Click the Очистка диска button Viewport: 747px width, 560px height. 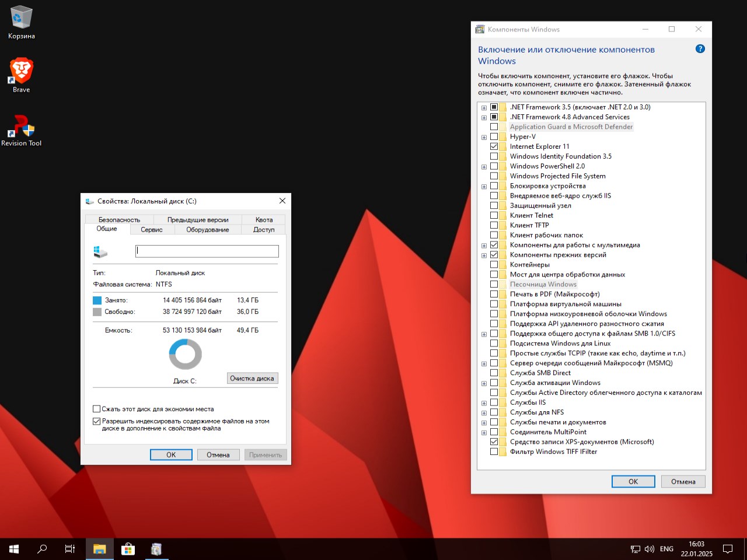[x=252, y=379]
